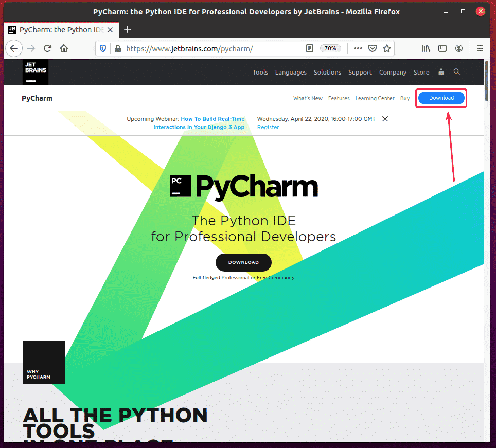Click the webinar date text
The height and width of the screenshot is (448, 496).
316,119
